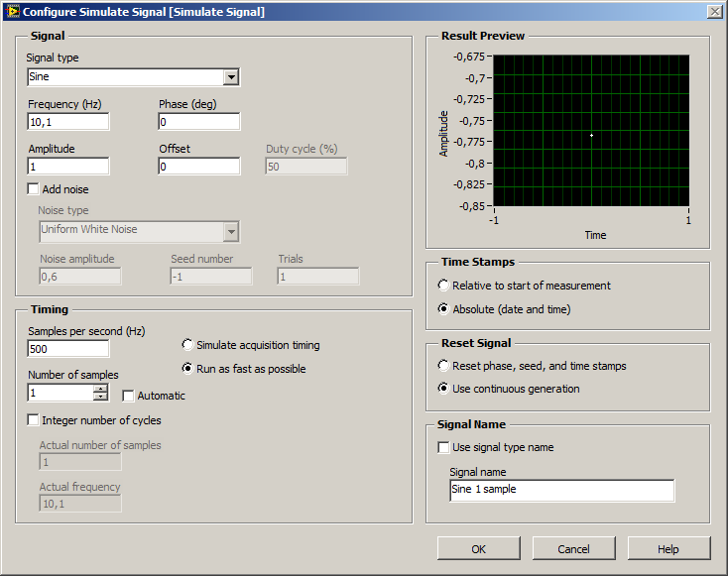This screenshot has height=576, width=728.
Task: Click the Amplitude input field
Action: point(68,167)
